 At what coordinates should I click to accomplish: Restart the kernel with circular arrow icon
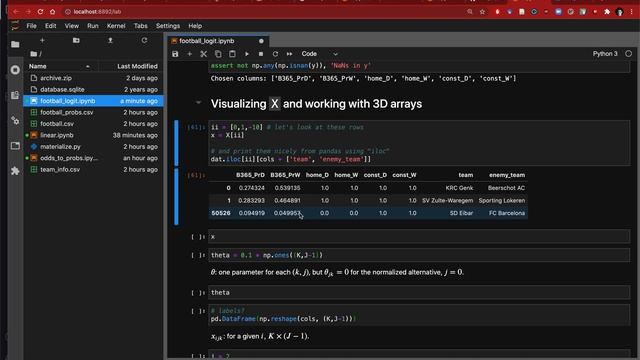(x=275, y=54)
